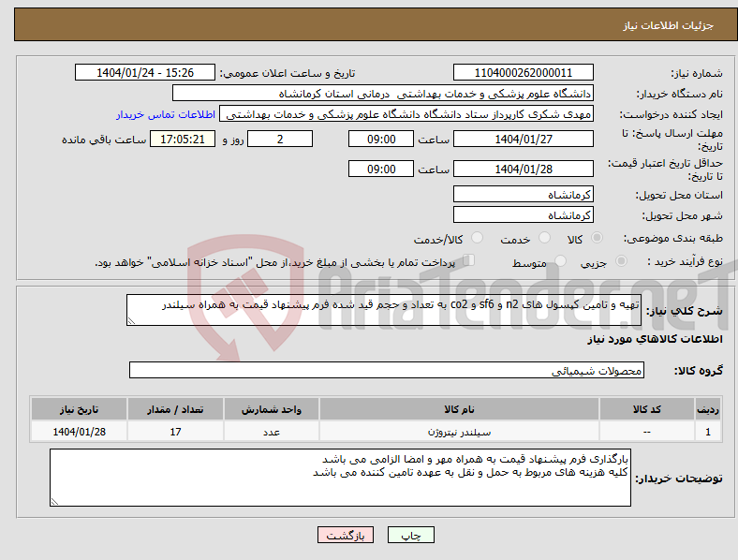This screenshot has height=560, width=738.
Task: Click the quantity cell showing 17
Action: (175, 432)
